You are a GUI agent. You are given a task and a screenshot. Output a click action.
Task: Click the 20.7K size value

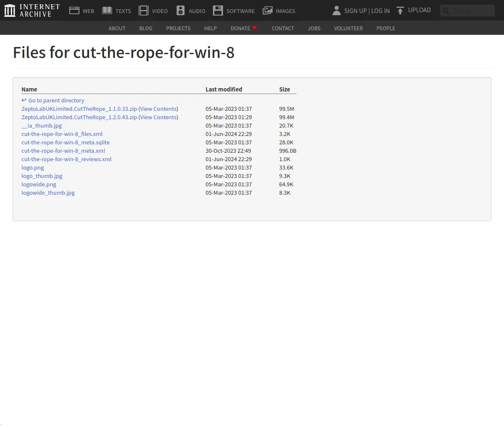point(286,125)
